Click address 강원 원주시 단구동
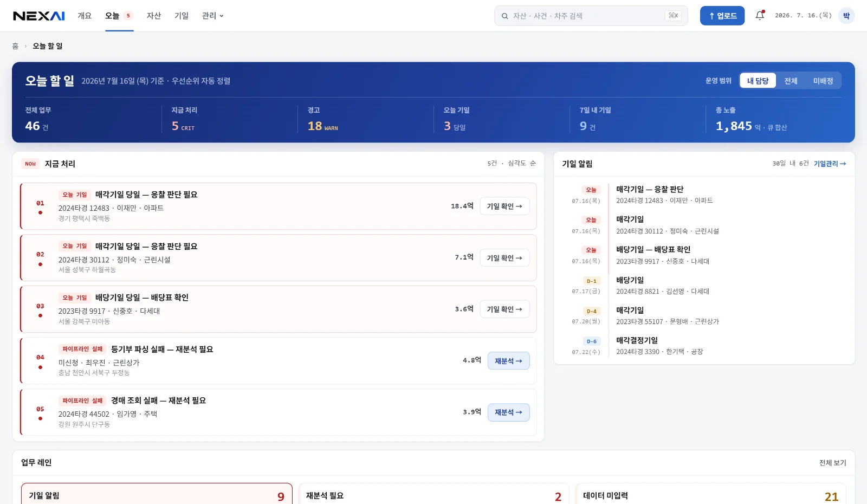This screenshot has width=867, height=504. (x=84, y=424)
